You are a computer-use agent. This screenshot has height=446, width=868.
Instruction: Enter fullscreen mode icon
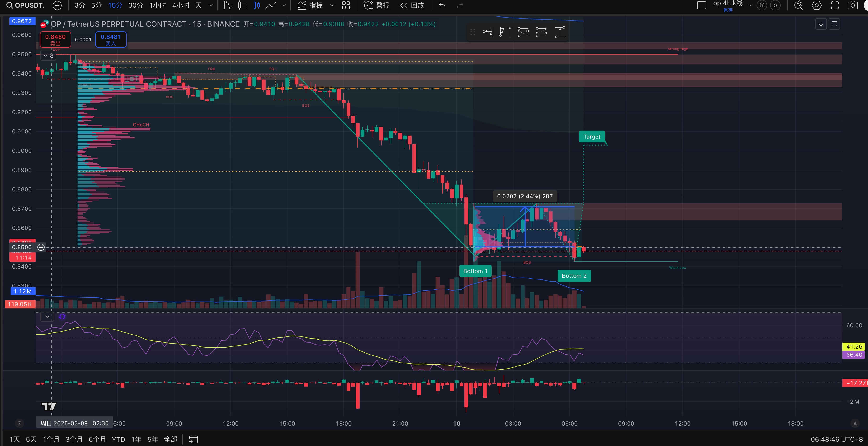[x=835, y=5]
